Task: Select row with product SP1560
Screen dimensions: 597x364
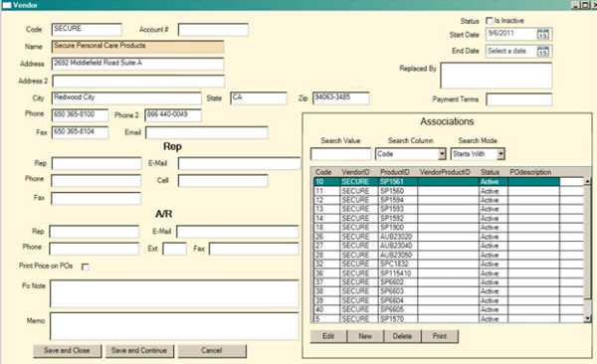Action: coord(449,191)
